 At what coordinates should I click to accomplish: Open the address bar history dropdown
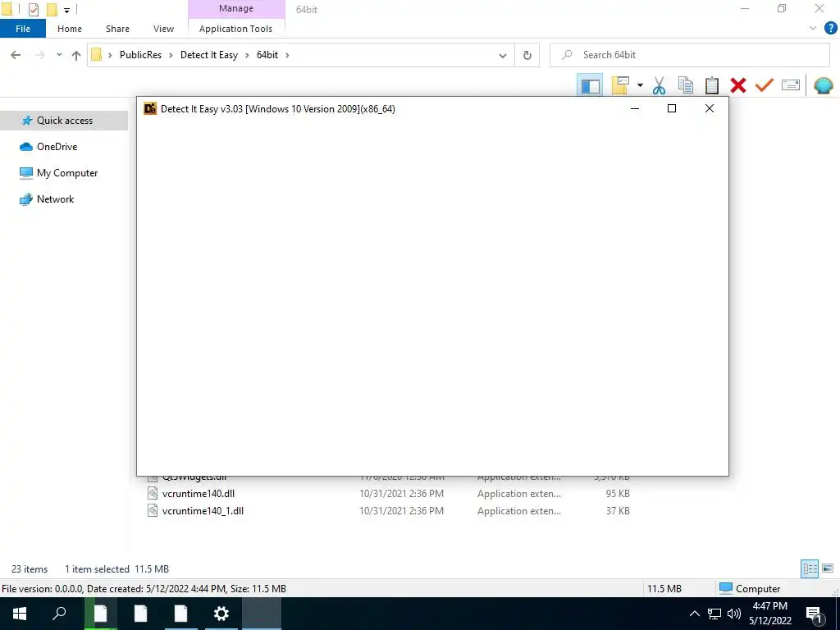click(503, 55)
